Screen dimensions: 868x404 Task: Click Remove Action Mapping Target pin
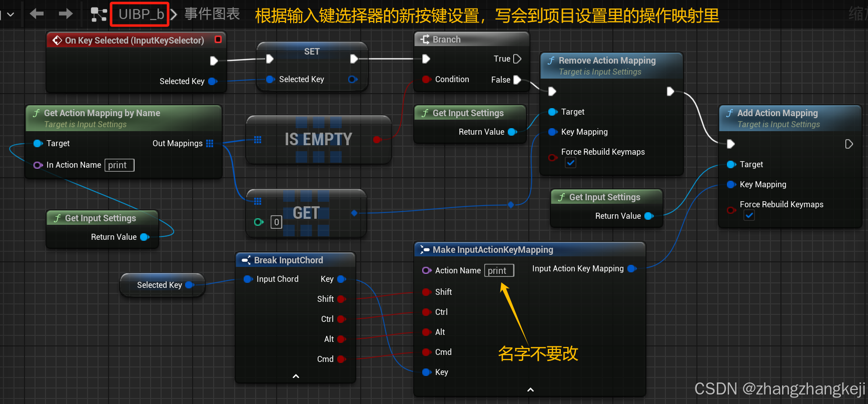coord(552,112)
